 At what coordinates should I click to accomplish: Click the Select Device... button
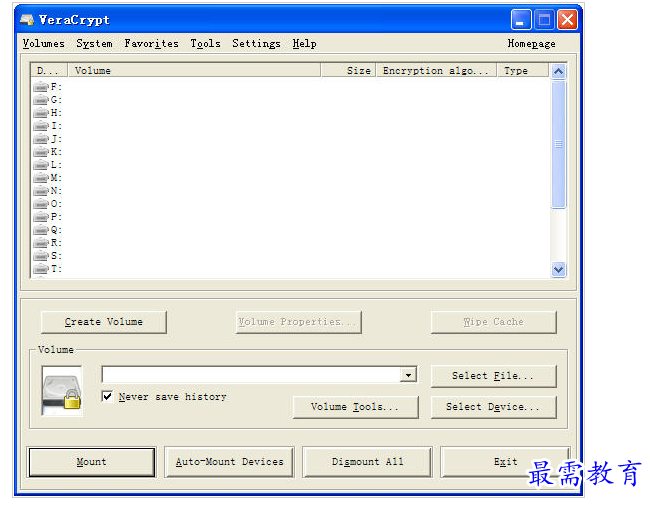point(493,407)
